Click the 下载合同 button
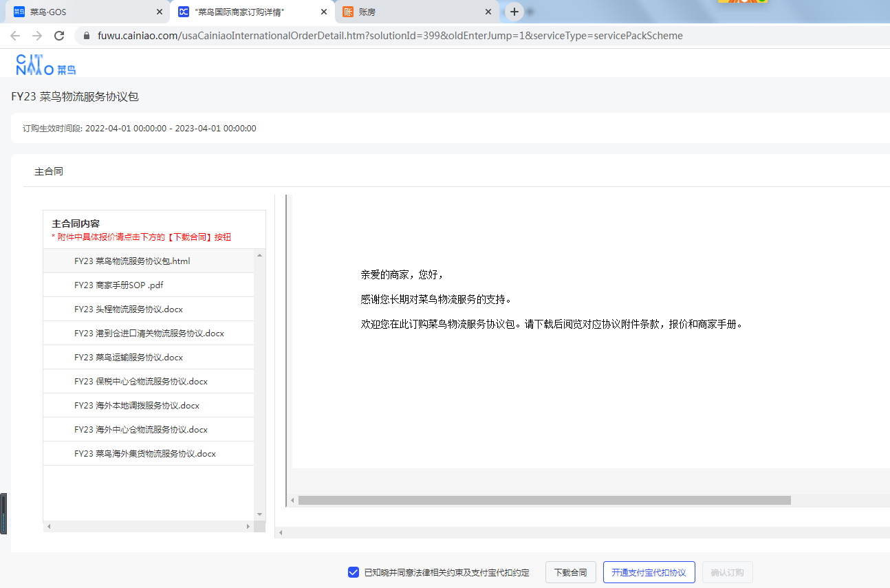This screenshot has height=588, width=890. [571, 572]
